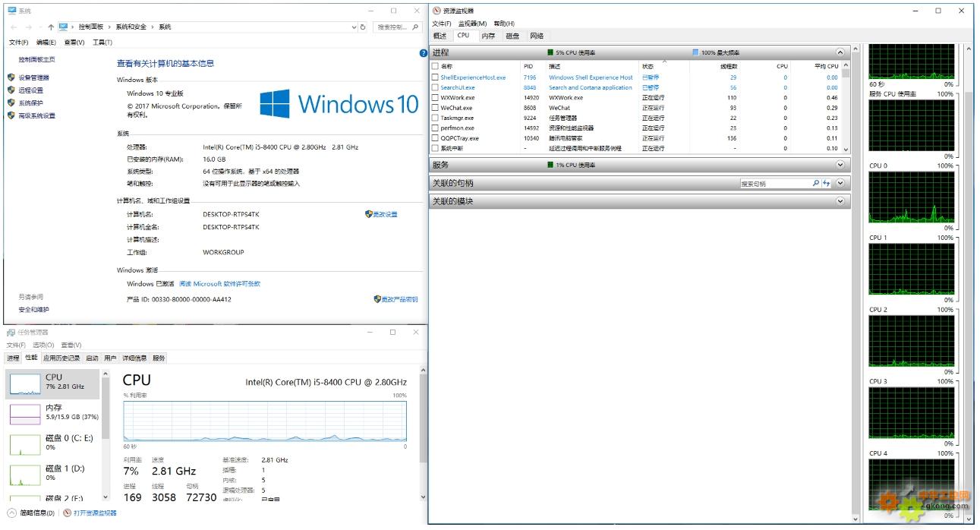
Task: Toggle the select-all 名称 header checkbox
Action: 435,66
